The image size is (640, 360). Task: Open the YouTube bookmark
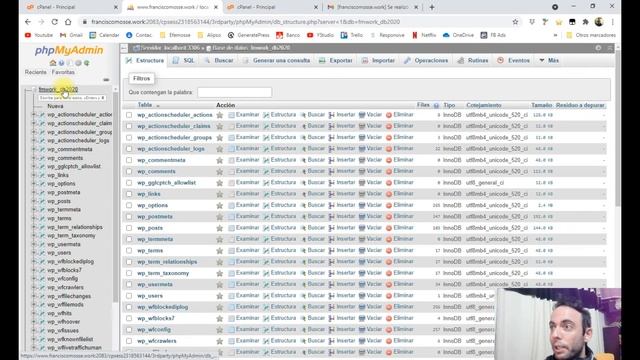coord(39,35)
